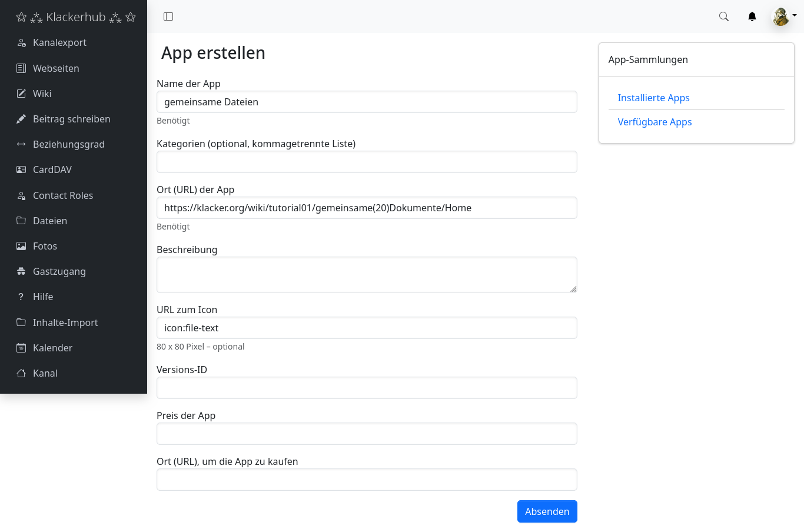Click the Kalender calendar icon
The image size is (804, 532).
click(x=21, y=348)
